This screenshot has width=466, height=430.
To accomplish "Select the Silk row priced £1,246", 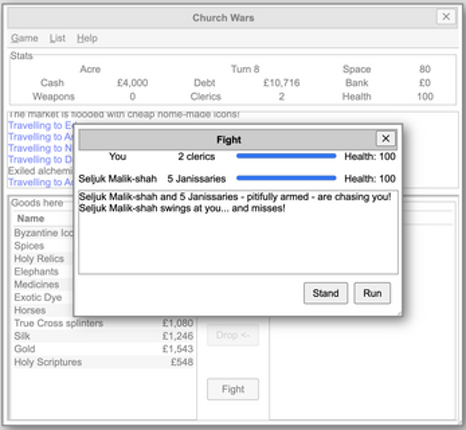I will pyautogui.click(x=103, y=336).
